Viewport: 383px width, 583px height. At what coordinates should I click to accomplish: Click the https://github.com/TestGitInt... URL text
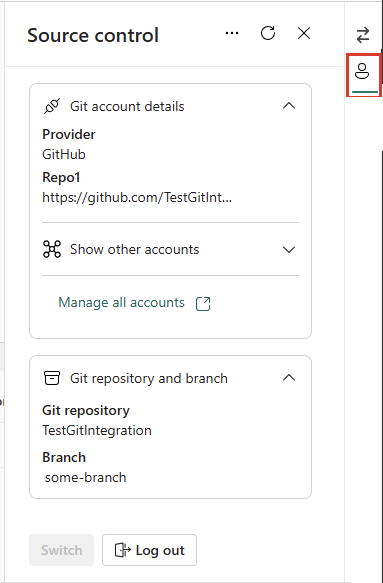click(x=137, y=197)
